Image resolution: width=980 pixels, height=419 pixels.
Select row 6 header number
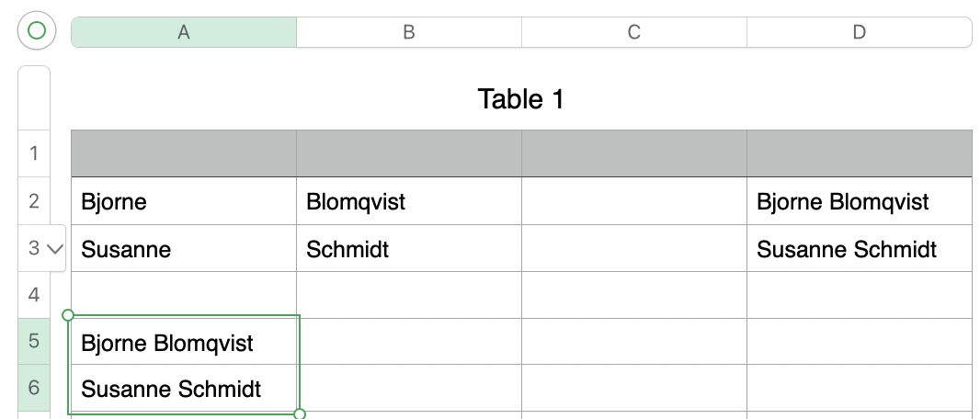34,389
